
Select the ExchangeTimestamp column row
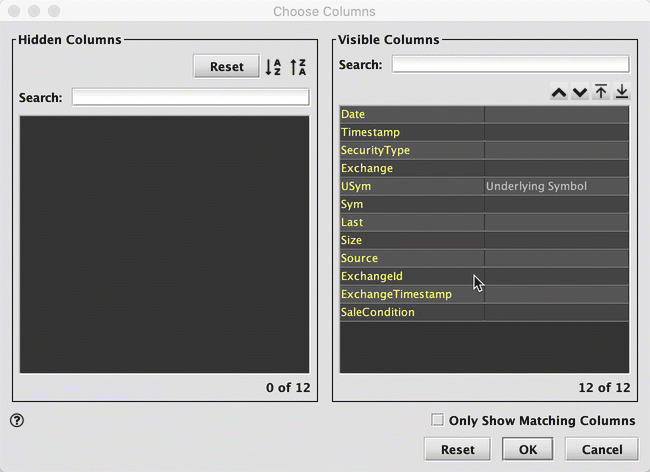411,294
